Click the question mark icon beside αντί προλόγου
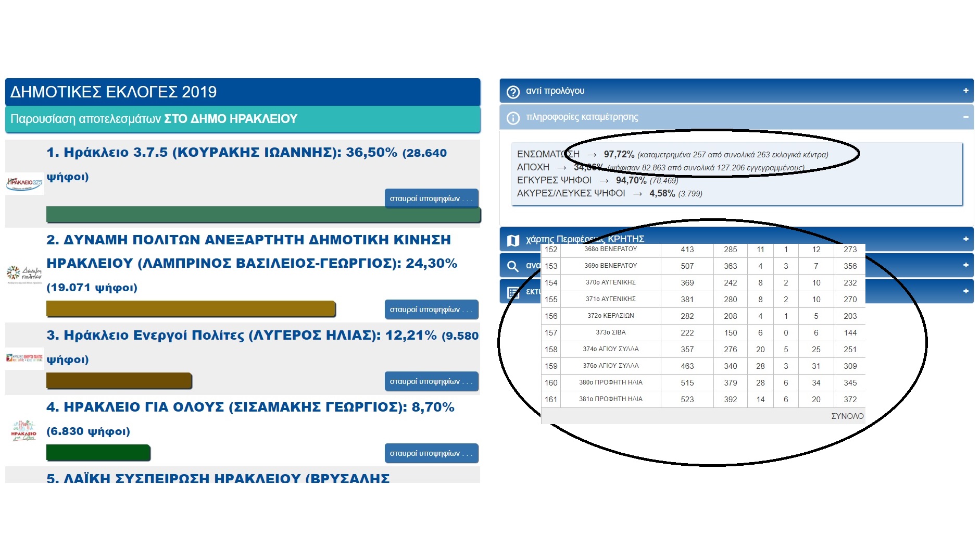The width and height of the screenshot is (980, 546). pos(513,92)
